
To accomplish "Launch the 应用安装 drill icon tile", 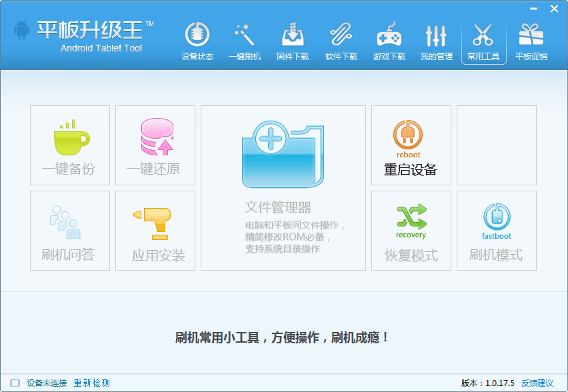I will [x=155, y=231].
